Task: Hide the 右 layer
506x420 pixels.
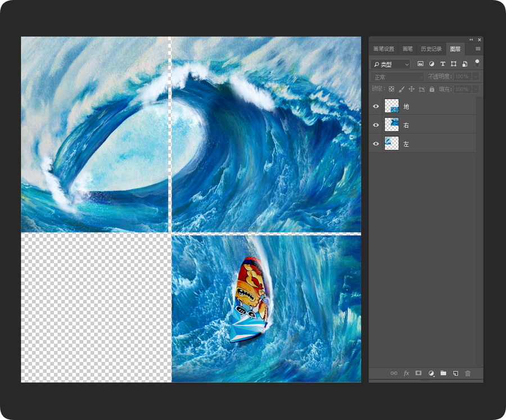Action: pyautogui.click(x=376, y=125)
